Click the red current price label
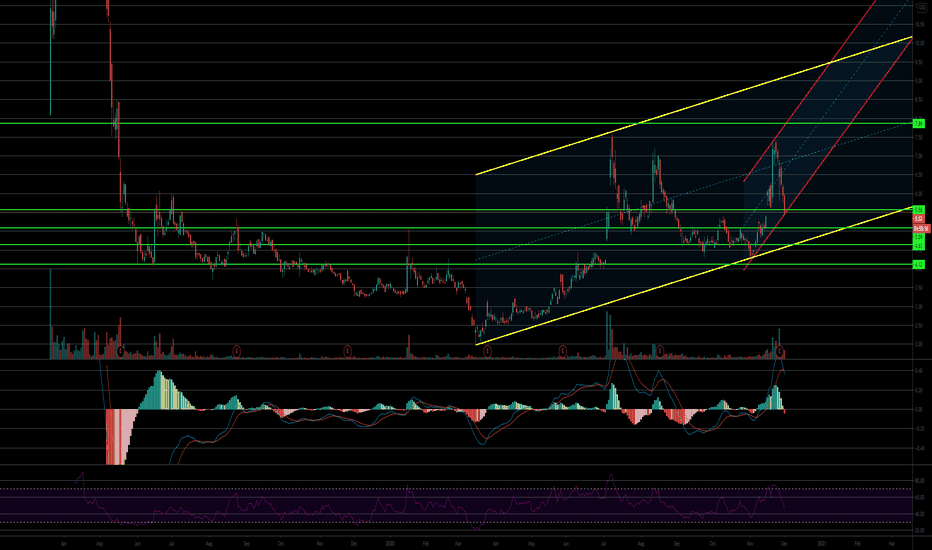932x550 pixels. point(918,218)
